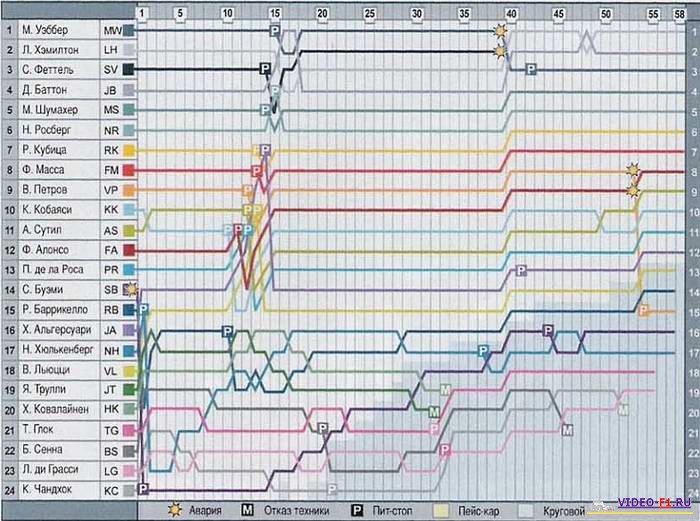The width and height of the screenshot is (700, 521).
Task: Click Massa's red color square next to FM
Action: tap(129, 170)
